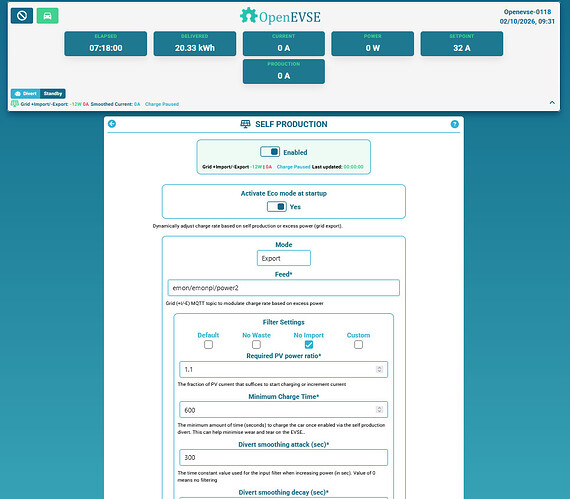Click the SELF PRODUCTION heading
570x499 pixels.
[291, 124]
